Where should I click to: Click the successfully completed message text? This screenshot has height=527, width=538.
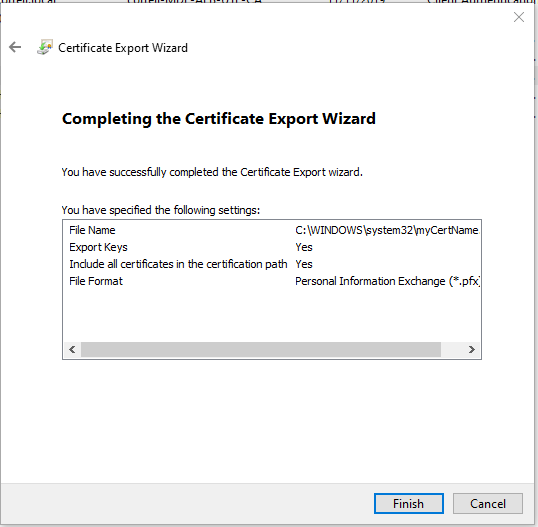pos(212,172)
